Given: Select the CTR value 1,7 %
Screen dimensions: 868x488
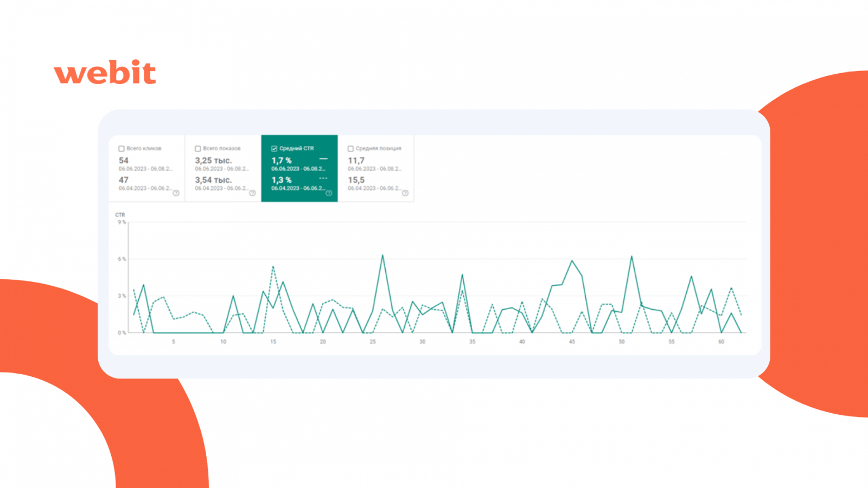Looking at the screenshot, I should tap(282, 160).
